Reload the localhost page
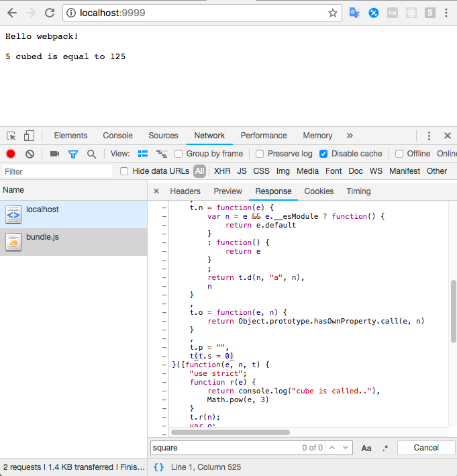 49,13
